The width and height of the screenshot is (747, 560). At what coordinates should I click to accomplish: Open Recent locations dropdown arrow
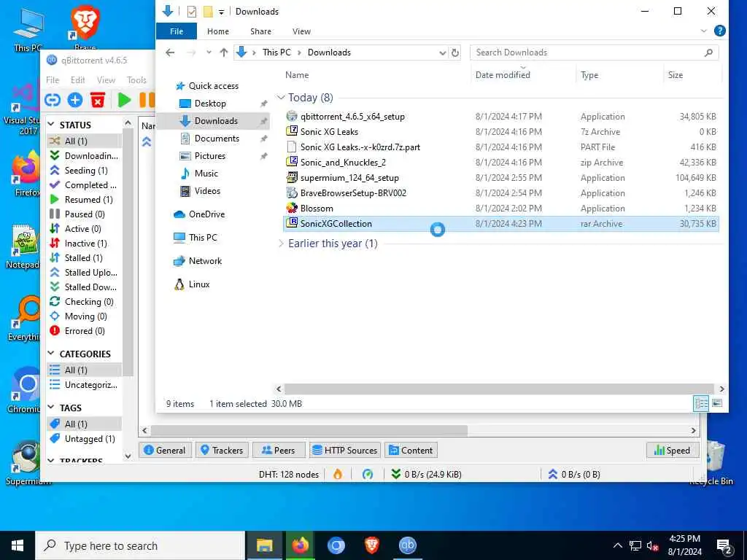coord(209,52)
